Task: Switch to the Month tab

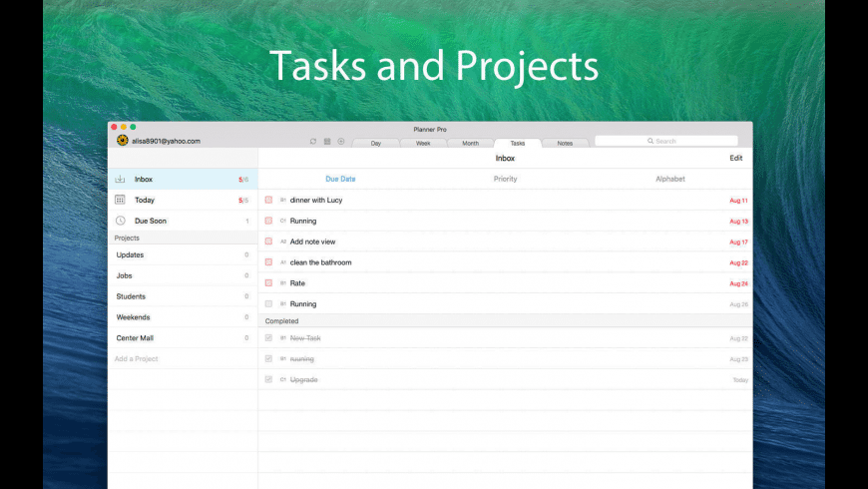Action: [471, 143]
